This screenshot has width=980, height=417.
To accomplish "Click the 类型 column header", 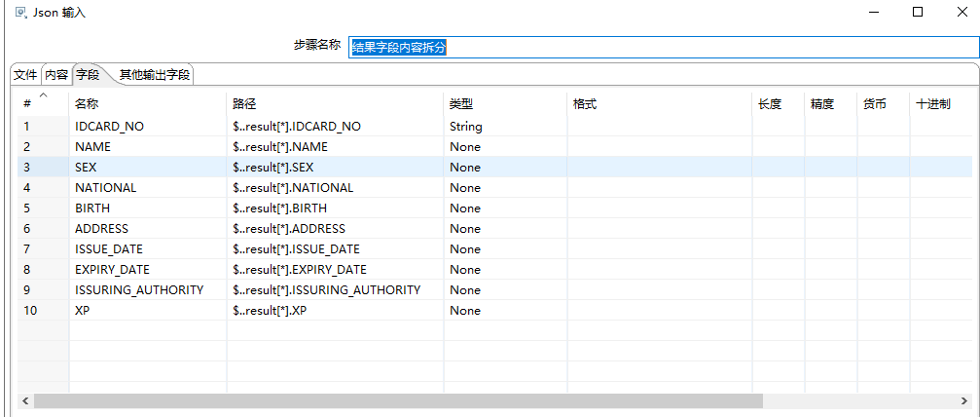I will (x=506, y=104).
